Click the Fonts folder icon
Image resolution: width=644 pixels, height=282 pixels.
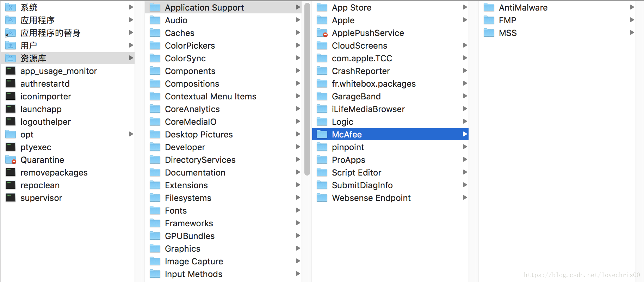coord(155,210)
